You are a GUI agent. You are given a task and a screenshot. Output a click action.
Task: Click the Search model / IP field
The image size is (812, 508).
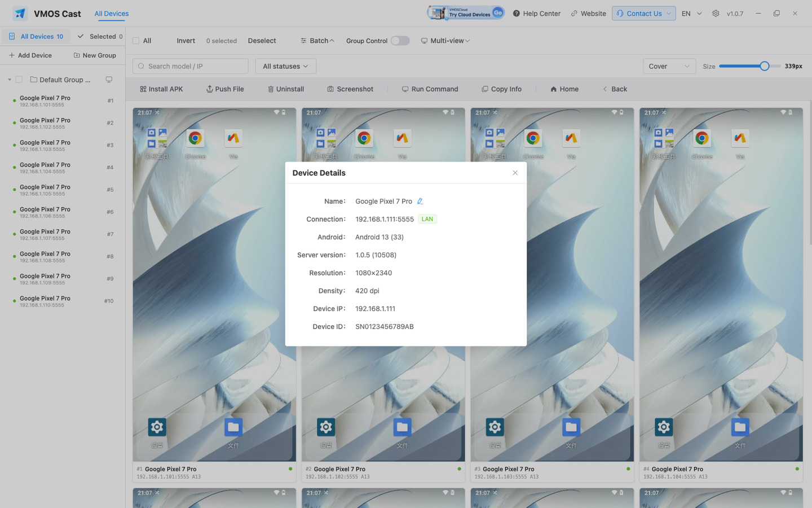(191, 66)
